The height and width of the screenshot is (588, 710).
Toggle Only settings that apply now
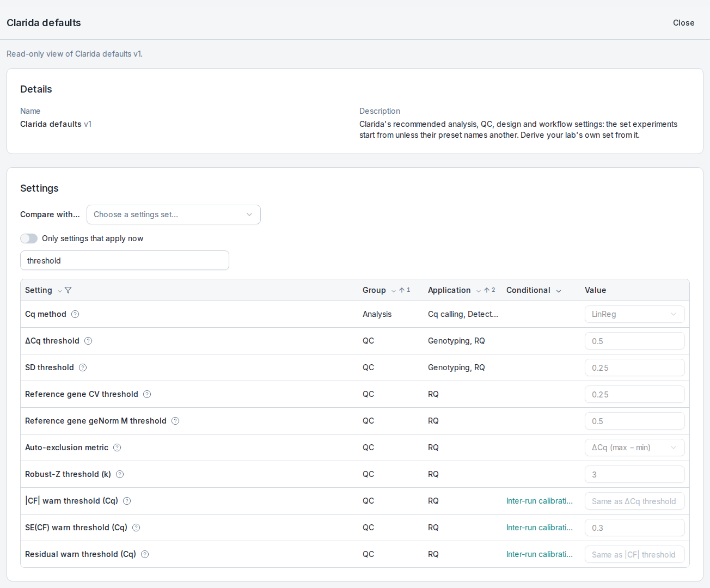click(29, 238)
